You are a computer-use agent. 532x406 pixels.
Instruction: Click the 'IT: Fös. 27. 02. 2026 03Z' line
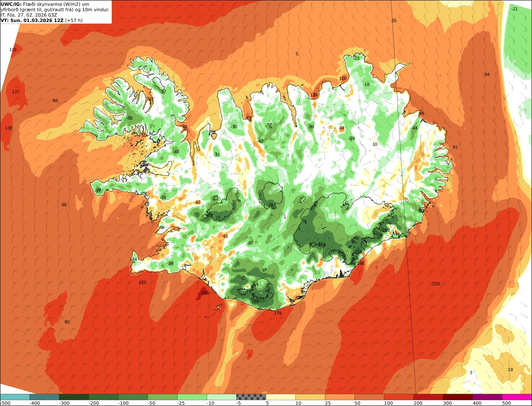(29, 15)
